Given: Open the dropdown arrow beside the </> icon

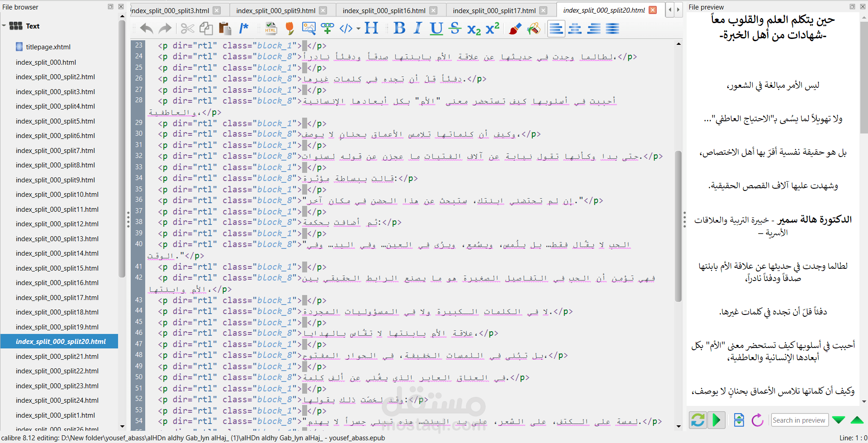Looking at the screenshot, I should click(x=358, y=29).
